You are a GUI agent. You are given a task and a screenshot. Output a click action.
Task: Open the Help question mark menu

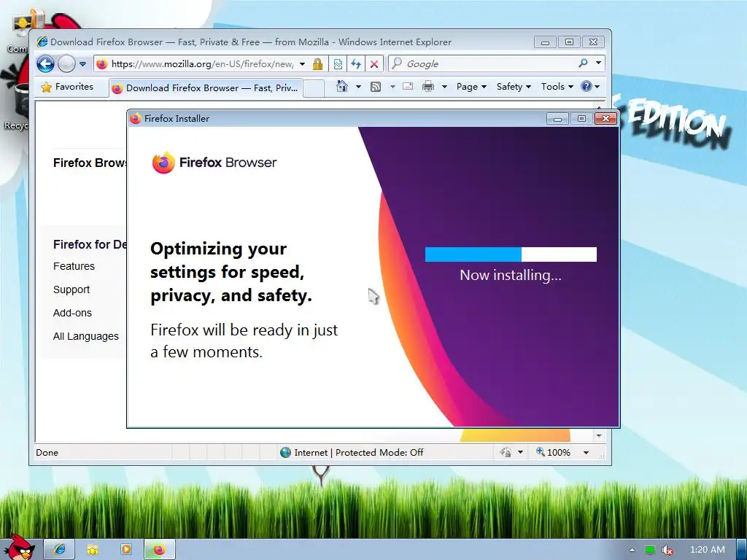[x=590, y=86]
